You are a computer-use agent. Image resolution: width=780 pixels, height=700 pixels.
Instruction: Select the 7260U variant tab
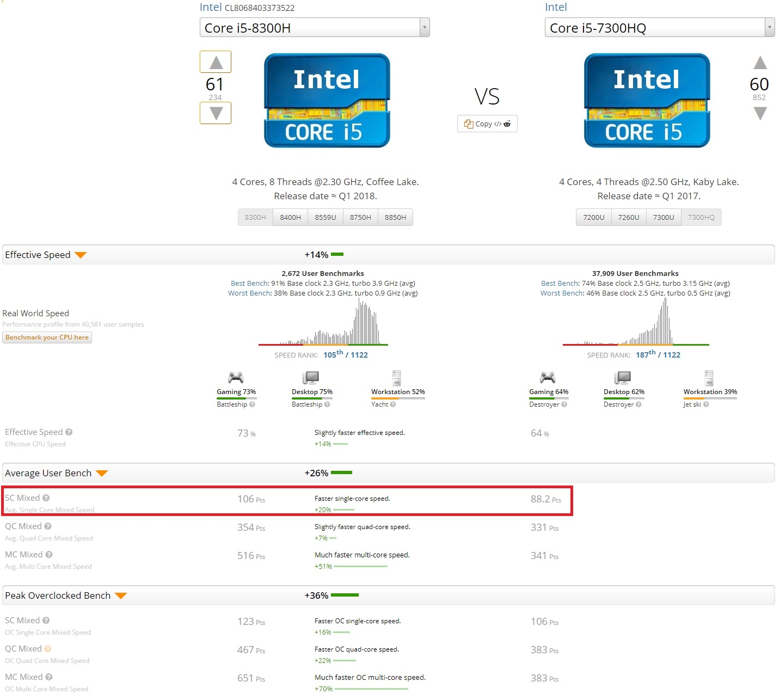[629, 217]
